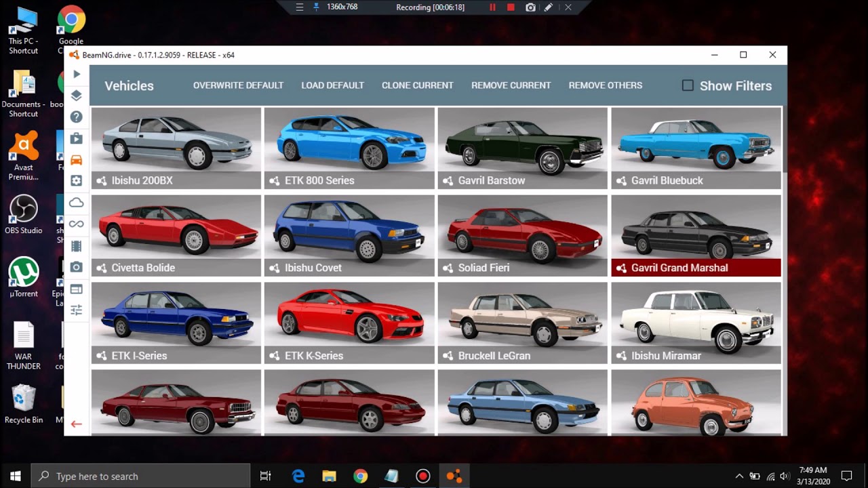Select the Gavril Grand Marshal car

click(696, 235)
